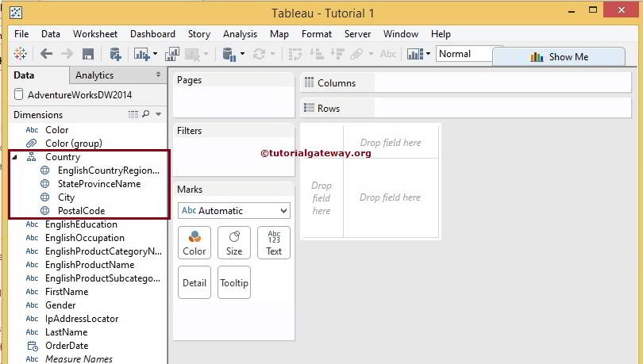
Task: Click the Sort ascending icon
Action: click(x=317, y=54)
